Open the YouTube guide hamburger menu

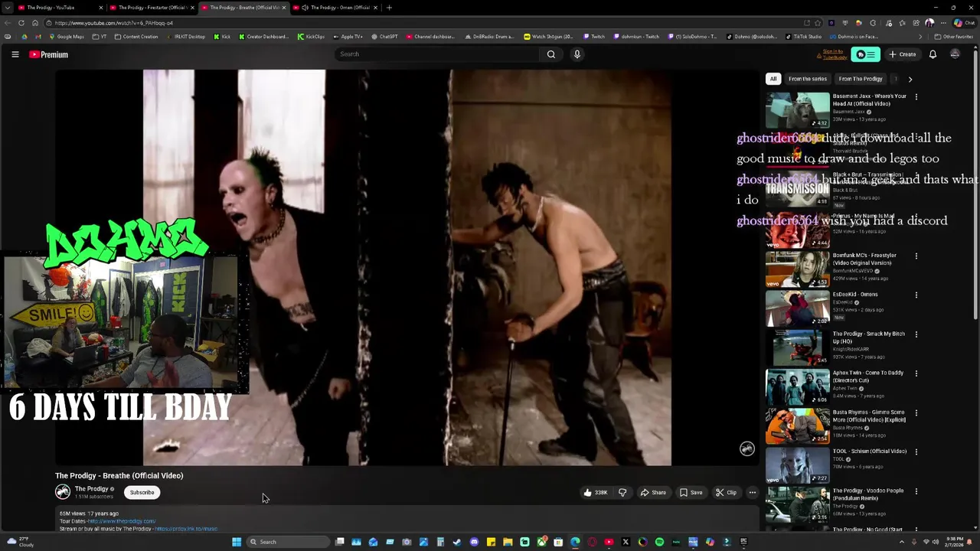pyautogui.click(x=15, y=54)
